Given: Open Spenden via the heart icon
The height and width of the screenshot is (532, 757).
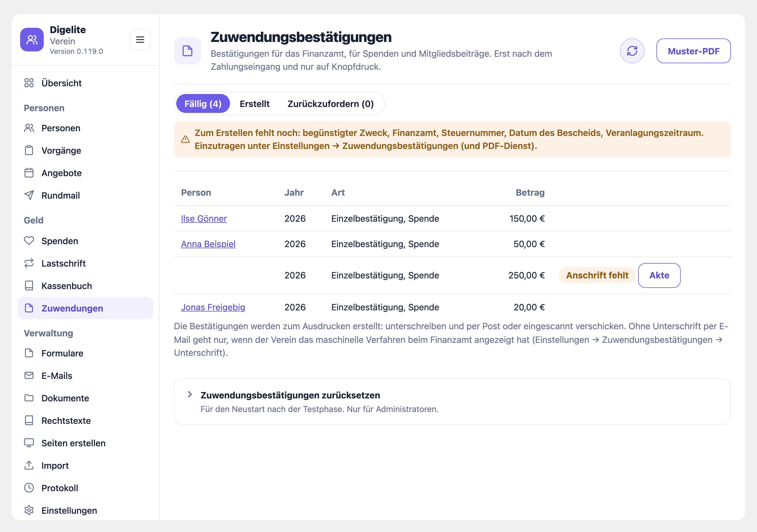Looking at the screenshot, I should tap(29, 241).
